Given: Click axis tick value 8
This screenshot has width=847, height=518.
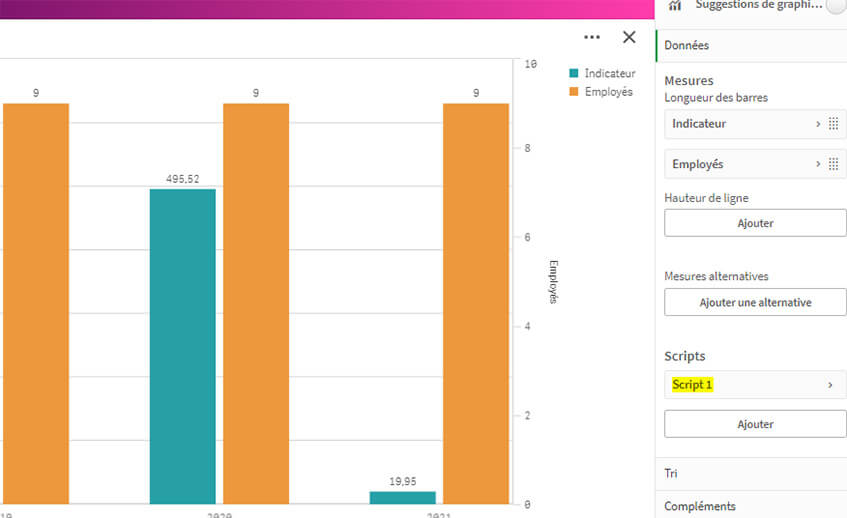Looking at the screenshot, I should point(528,148).
